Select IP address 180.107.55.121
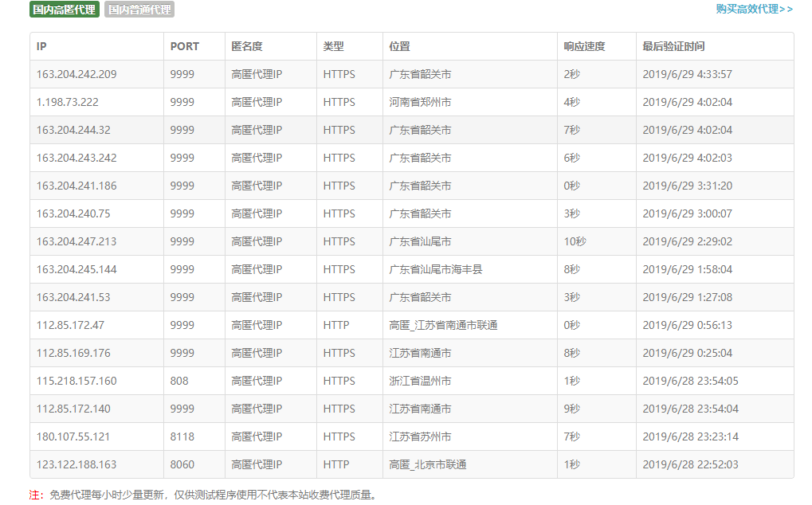 [73, 438]
